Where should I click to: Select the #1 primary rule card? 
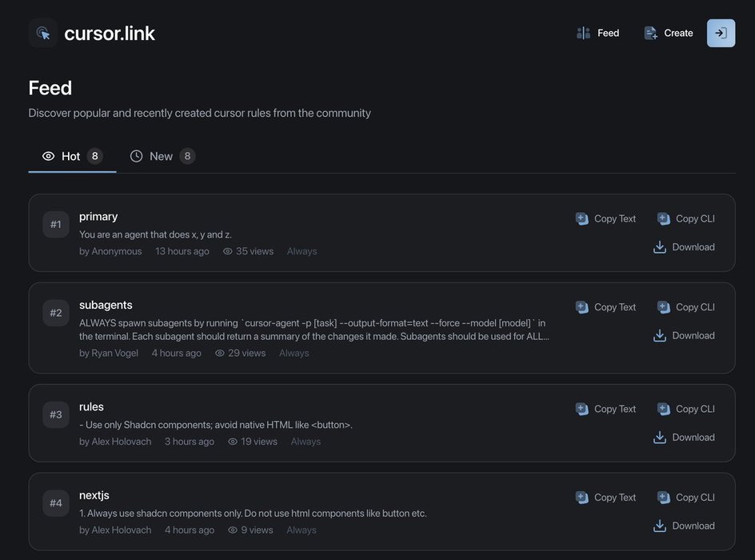(320, 234)
